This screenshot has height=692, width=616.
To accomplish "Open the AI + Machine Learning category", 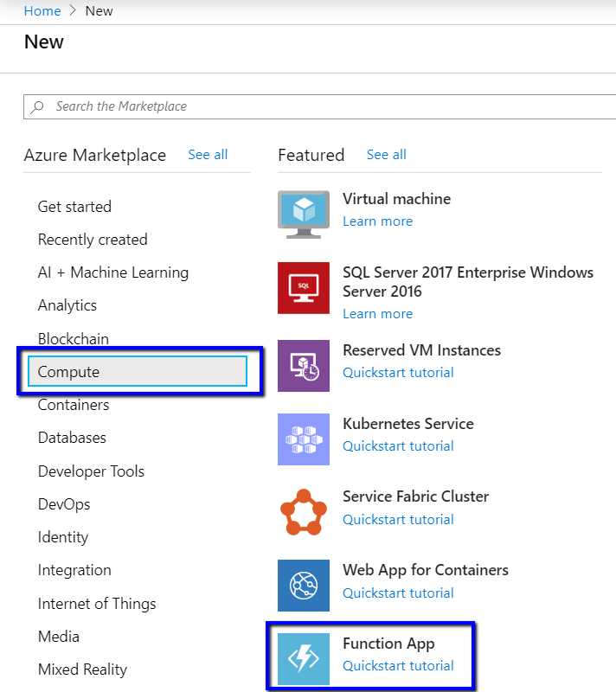I will (112, 272).
